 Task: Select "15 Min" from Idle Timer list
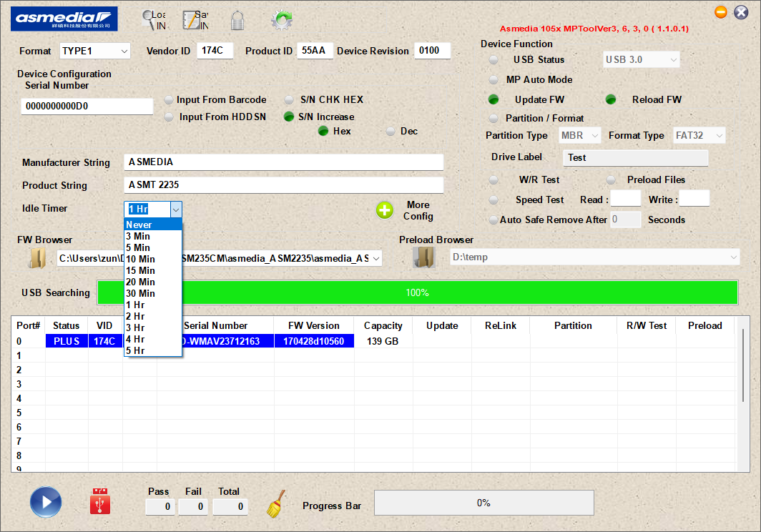click(141, 270)
